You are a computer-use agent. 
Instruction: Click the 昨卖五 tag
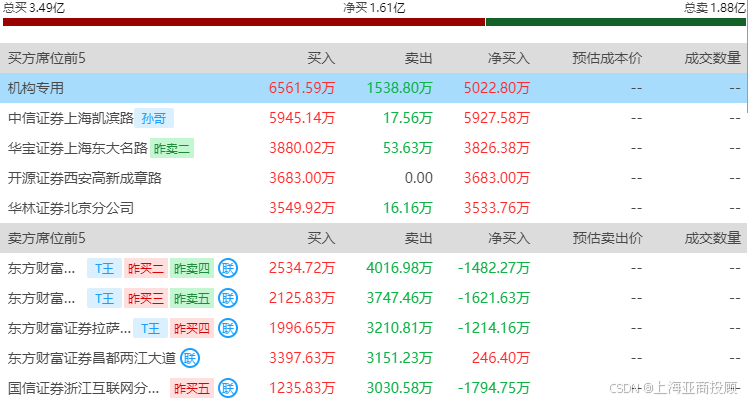point(192,298)
